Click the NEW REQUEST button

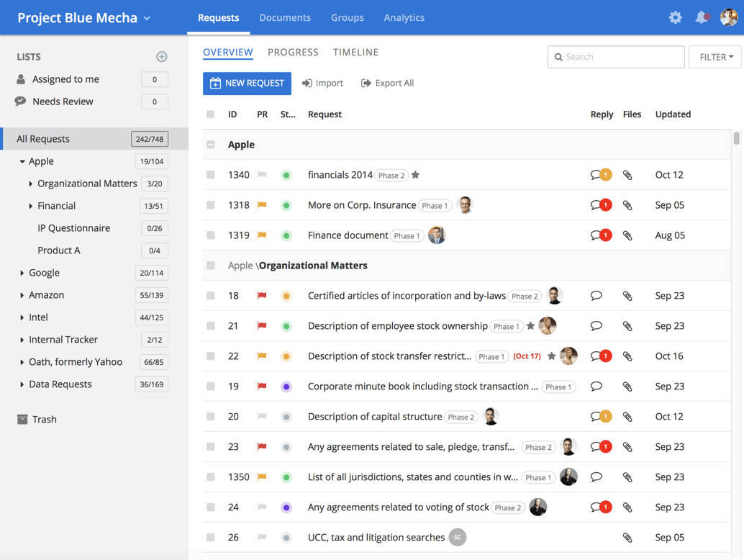pyautogui.click(x=247, y=83)
